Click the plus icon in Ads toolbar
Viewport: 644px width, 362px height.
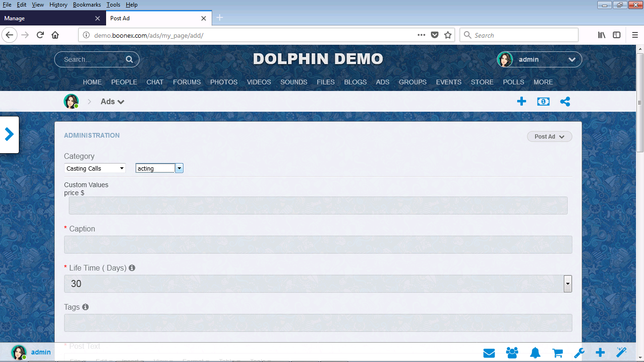point(521,101)
